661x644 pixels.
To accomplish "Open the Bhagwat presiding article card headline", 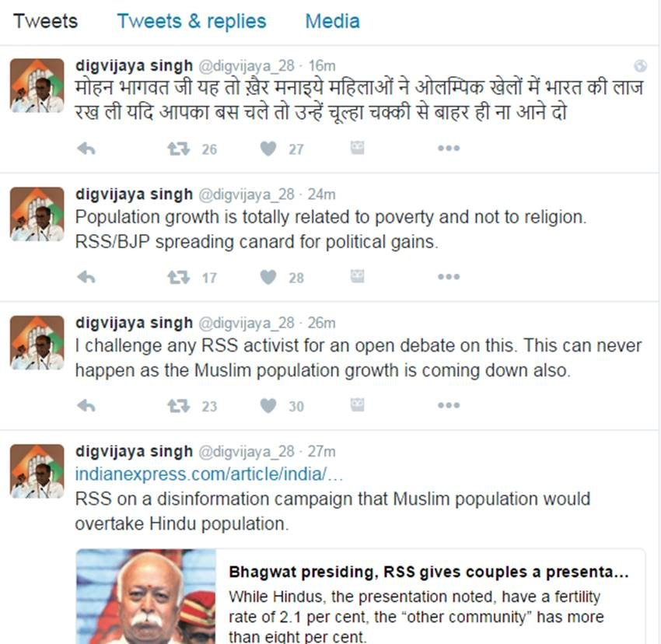I will pos(428,572).
